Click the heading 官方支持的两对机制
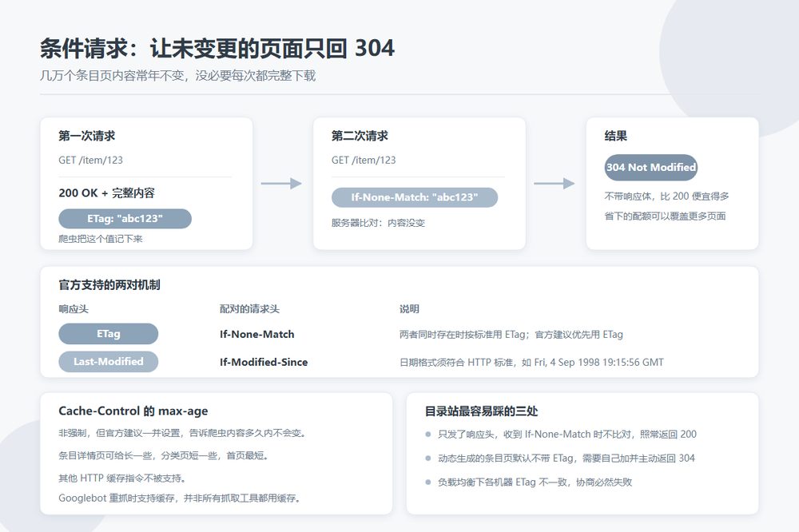 pyautogui.click(x=109, y=285)
